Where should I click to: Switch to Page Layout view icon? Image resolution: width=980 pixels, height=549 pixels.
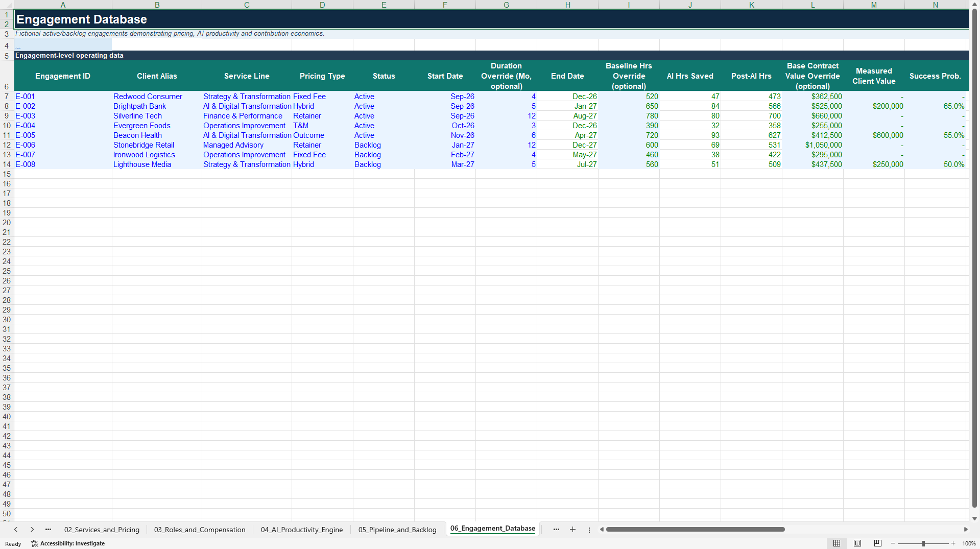tap(857, 543)
